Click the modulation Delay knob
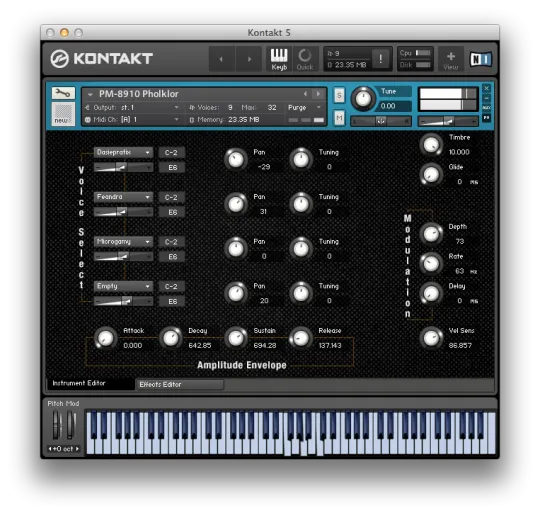This screenshot has width=540, height=515. [431, 293]
